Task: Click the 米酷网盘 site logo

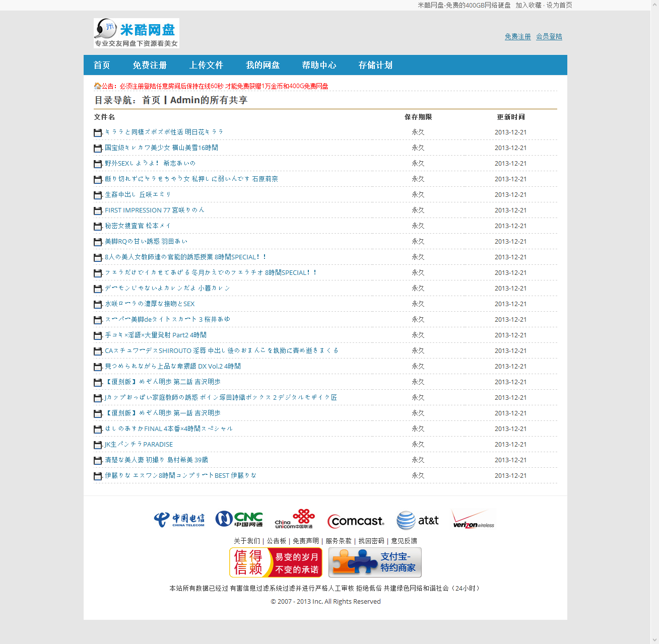Action: coord(137,33)
